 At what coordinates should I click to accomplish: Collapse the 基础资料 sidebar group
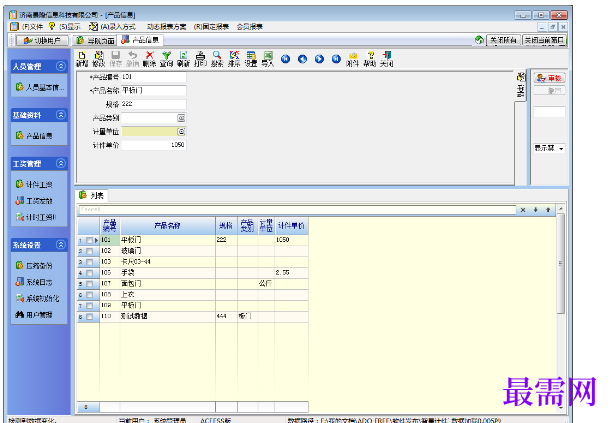[x=60, y=115]
